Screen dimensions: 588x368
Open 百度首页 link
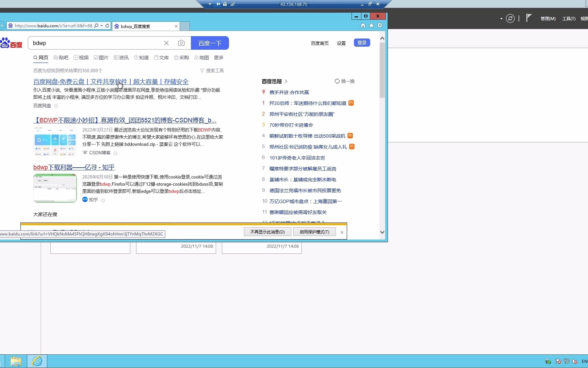coord(320,43)
